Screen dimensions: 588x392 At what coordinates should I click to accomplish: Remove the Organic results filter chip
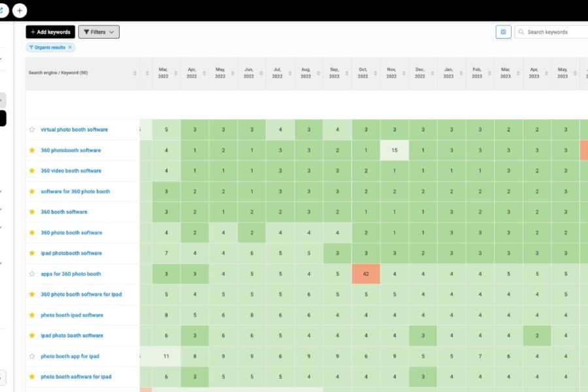[71, 48]
